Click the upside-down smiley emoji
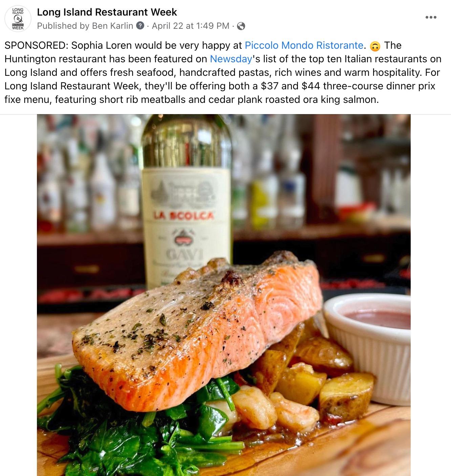The width and height of the screenshot is (451, 476). coord(375,46)
